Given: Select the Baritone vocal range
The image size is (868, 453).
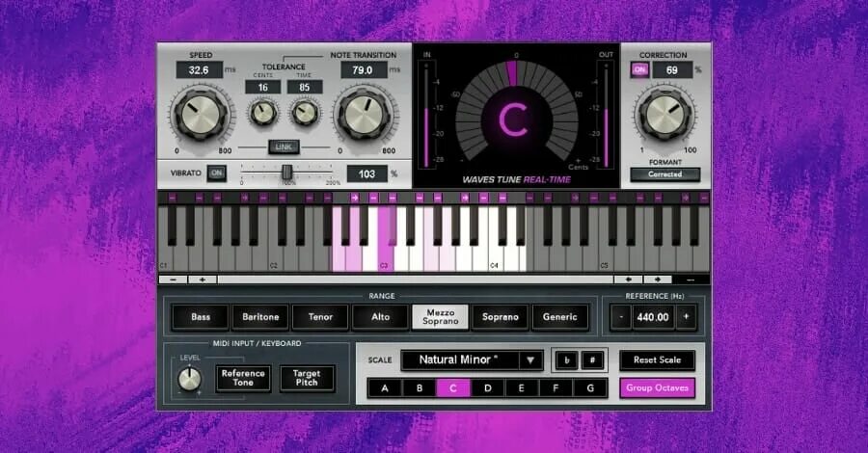Looking at the screenshot, I should click(260, 317).
